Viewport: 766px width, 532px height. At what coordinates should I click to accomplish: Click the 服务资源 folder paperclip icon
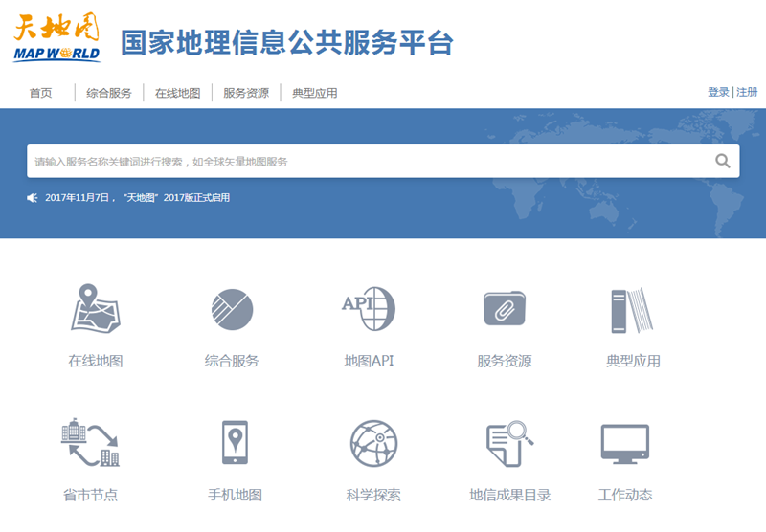click(505, 308)
